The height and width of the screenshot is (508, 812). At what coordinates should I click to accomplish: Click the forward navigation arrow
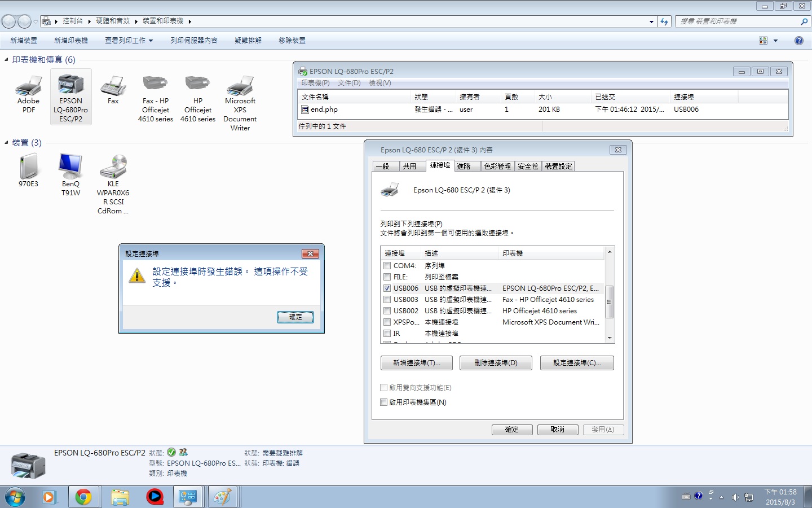coord(24,21)
